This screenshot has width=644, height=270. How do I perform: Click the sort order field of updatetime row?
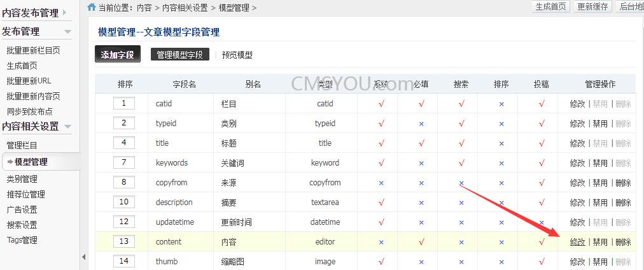tap(124, 222)
